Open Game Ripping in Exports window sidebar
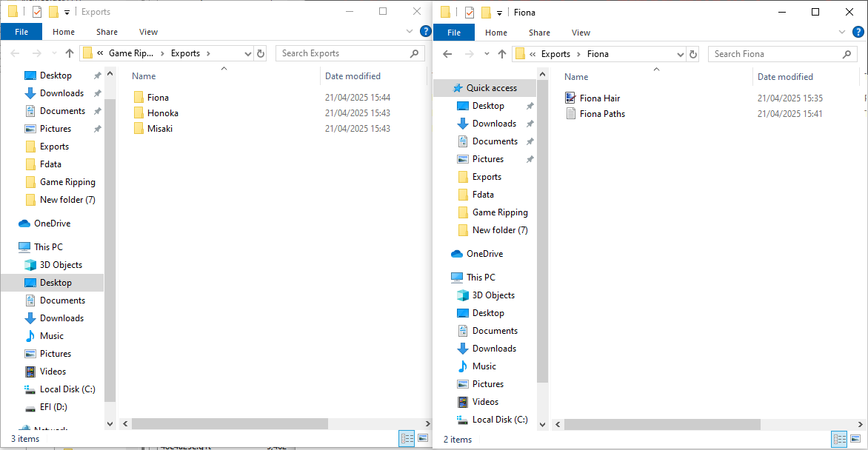Screen dimensions: 868x450 tap(60, 182)
